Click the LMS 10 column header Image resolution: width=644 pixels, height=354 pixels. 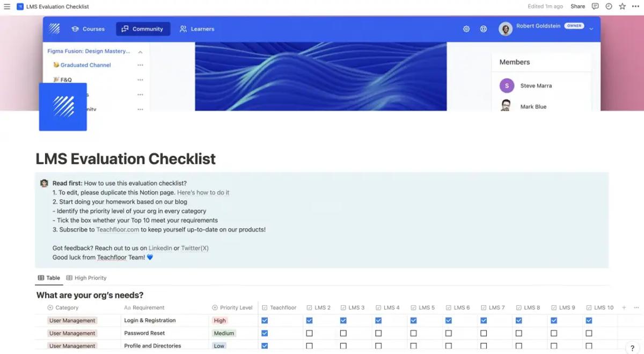[x=599, y=308]
